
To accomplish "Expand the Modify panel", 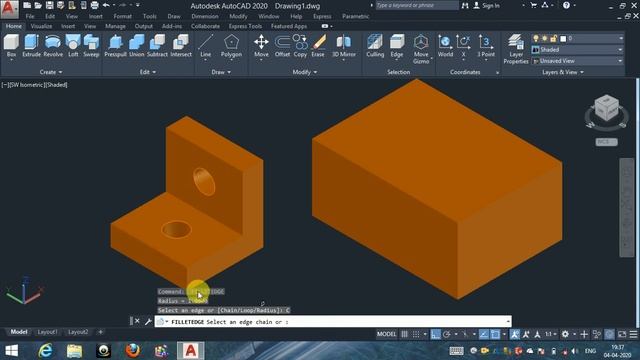I will point(304,72).
